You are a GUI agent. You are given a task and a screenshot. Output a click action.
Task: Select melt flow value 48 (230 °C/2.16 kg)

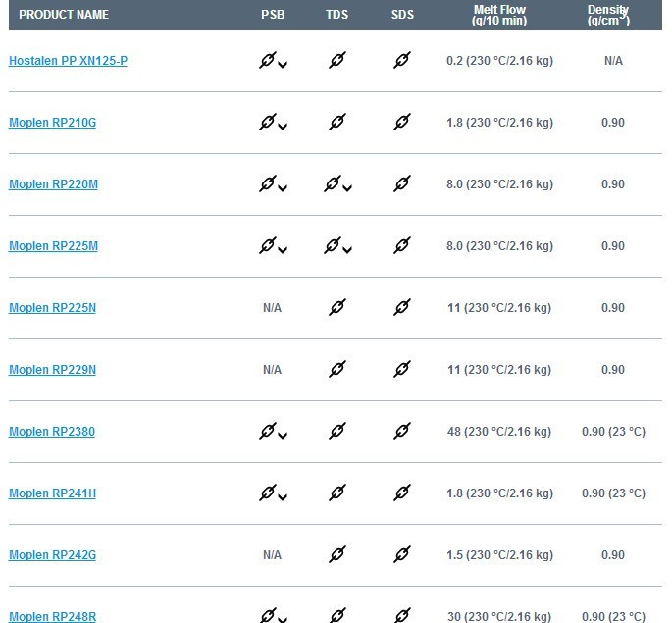click(499, 432)
